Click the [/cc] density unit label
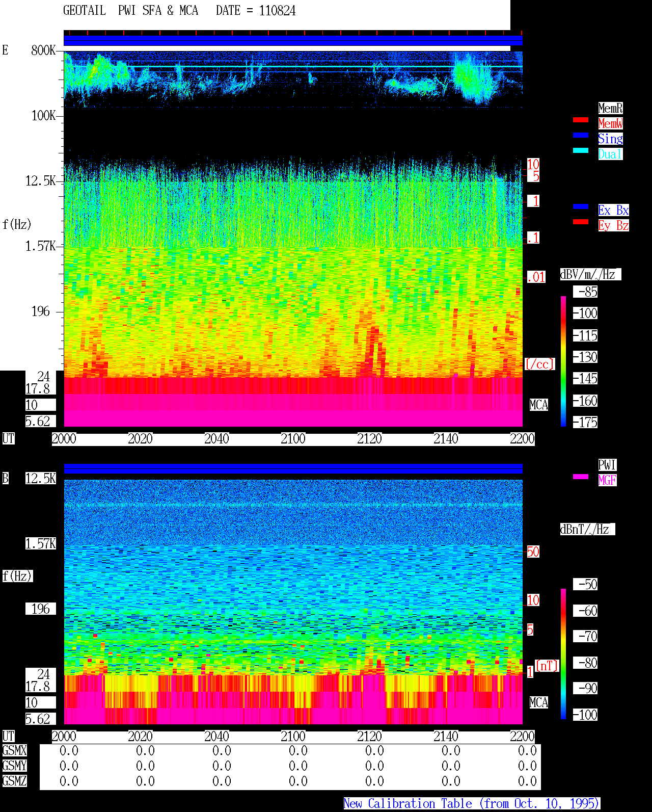Screen dimensions: 652x812 [x=539, y=364]
